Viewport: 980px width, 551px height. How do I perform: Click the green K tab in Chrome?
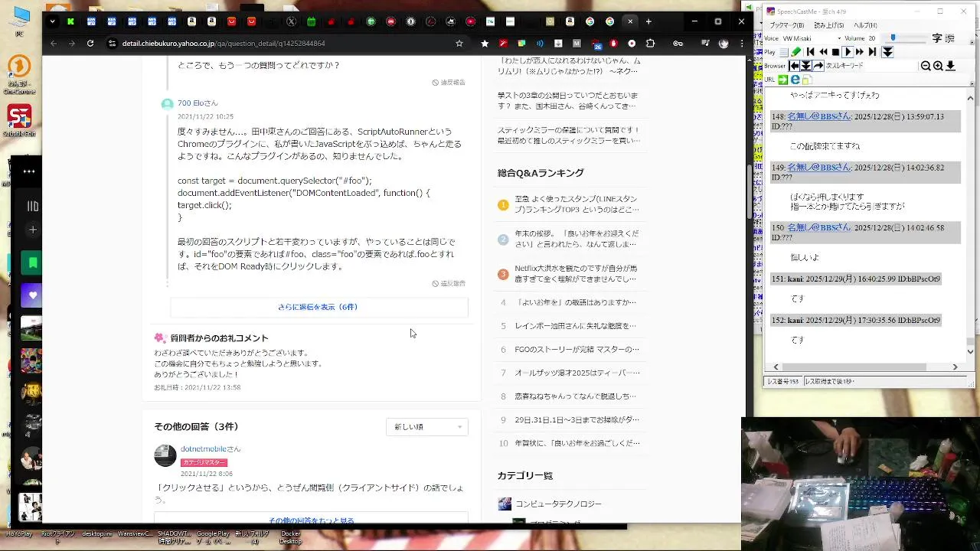tap(70, 21)
